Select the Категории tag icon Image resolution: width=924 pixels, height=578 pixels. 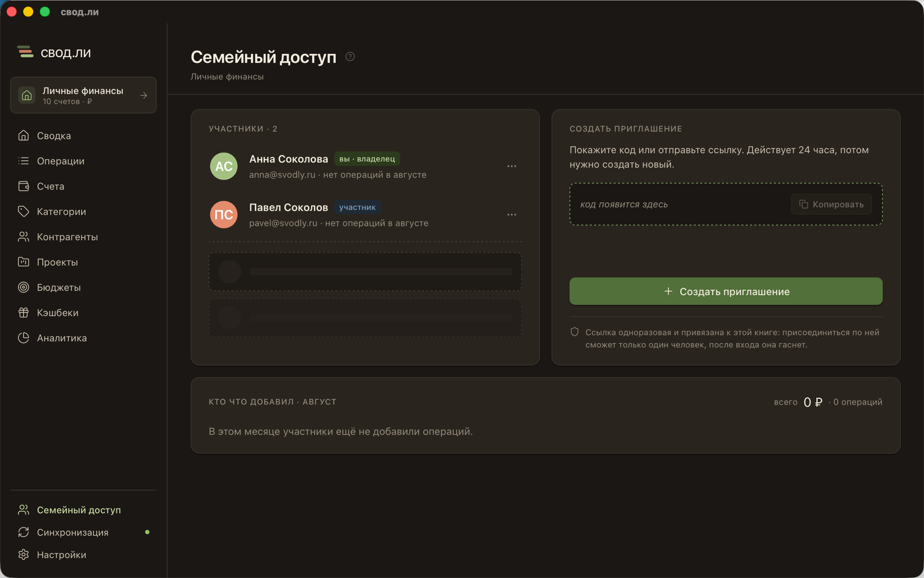(x=24, y=211)
